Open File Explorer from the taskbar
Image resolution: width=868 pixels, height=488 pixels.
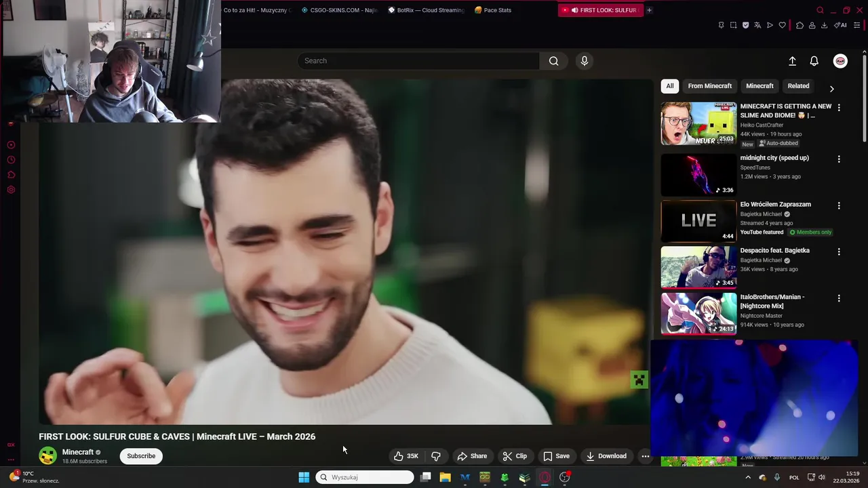coord(445,477)
